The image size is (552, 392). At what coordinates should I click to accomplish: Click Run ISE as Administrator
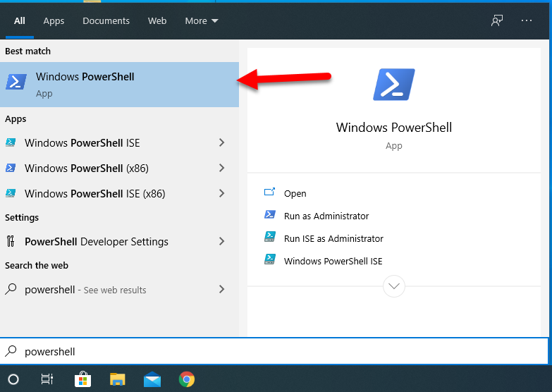(x=333, y=238)
